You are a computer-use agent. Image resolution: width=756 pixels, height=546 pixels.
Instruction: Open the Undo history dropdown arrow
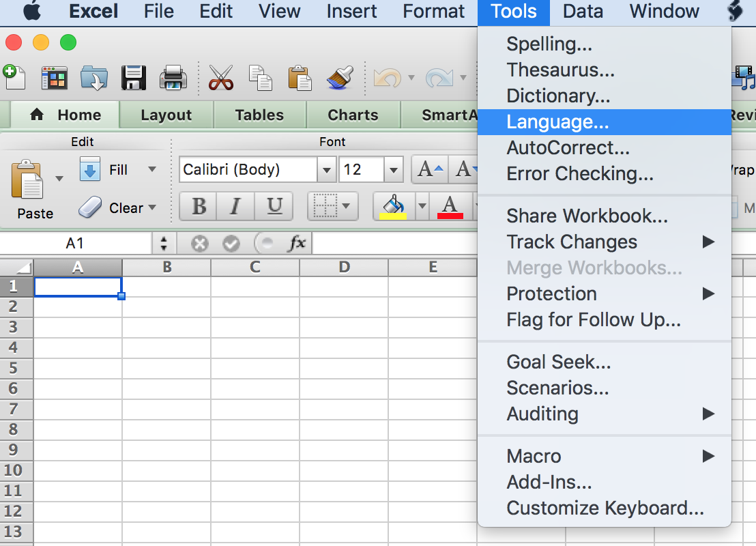click(x=411, y=78)
